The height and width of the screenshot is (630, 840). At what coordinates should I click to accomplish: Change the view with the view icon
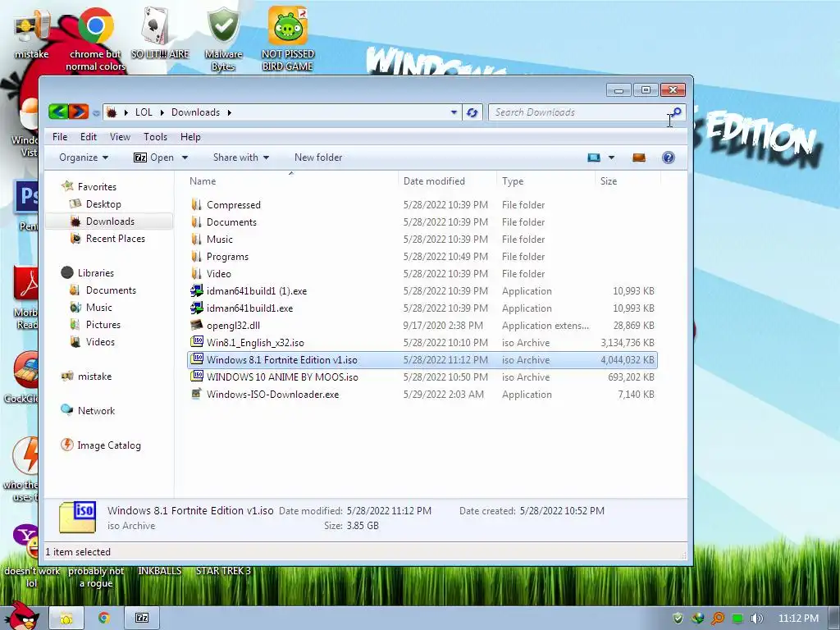tap(594, 157)
